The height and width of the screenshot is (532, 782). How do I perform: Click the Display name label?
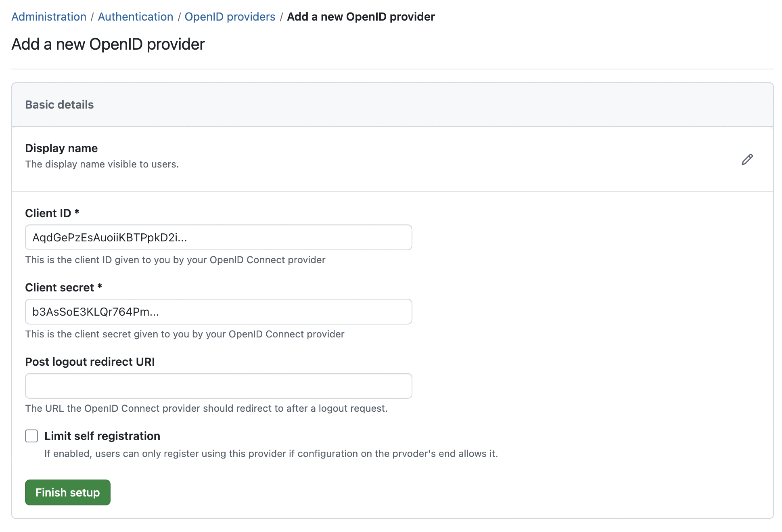(61, 148)
